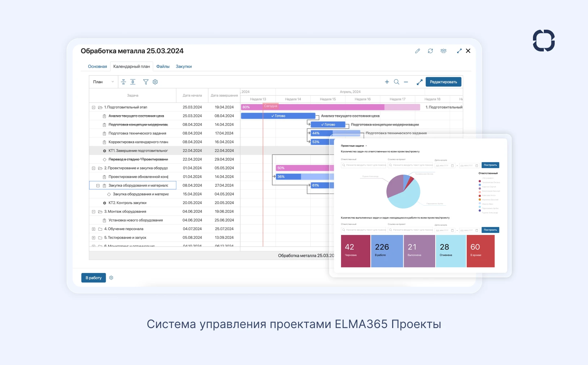This screenshot has width=588, height=365.
Task: Click the Редактировать button
Action: click(444, 82)
